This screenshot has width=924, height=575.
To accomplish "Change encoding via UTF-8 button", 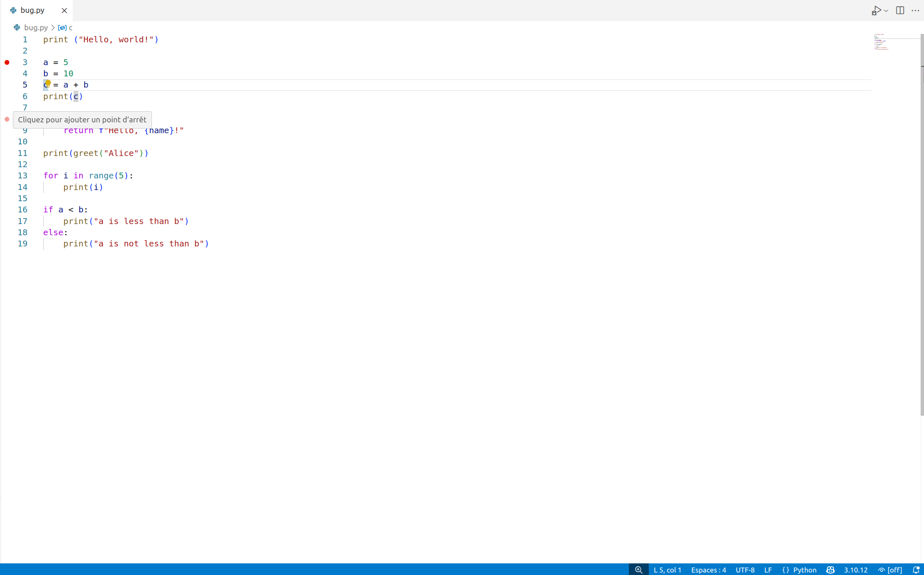I will pos(745,570).
